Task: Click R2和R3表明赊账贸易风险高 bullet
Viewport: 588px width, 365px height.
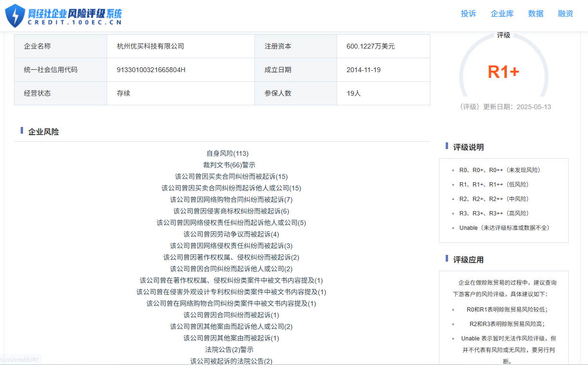Action: pyautogui.click(x=507, y=324)
